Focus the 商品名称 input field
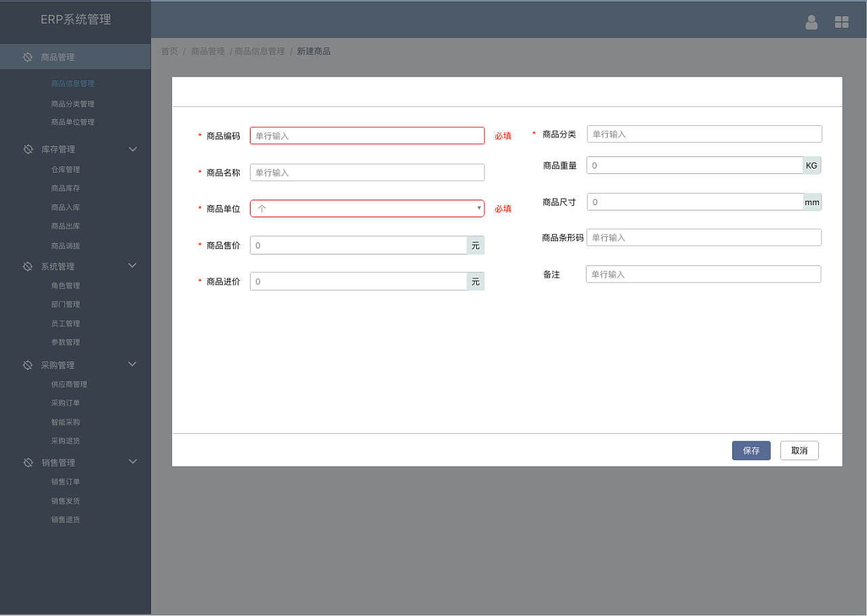The height and width of the screenshot is (616, 867). (x=367, y=173)
